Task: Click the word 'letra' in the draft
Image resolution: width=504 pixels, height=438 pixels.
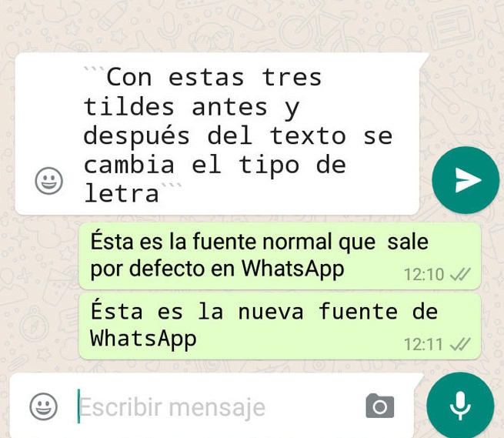Action: pos(122,193)
